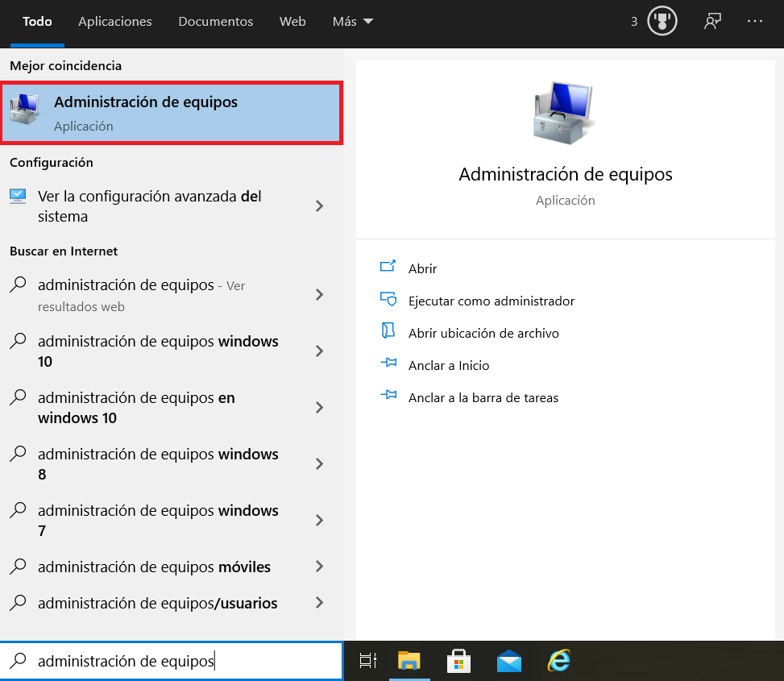Click the search options ellipsis icon
This screenshot has height=681, width=784.
point(755,21)
